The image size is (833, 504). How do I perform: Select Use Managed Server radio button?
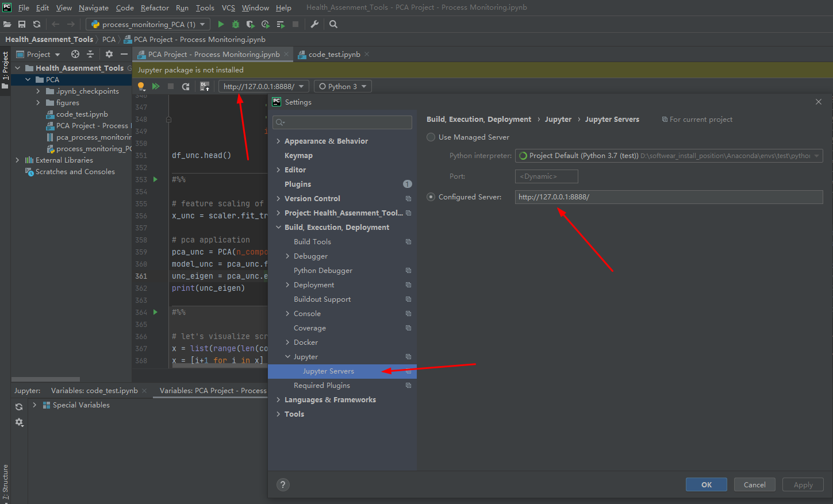point(431,137)
